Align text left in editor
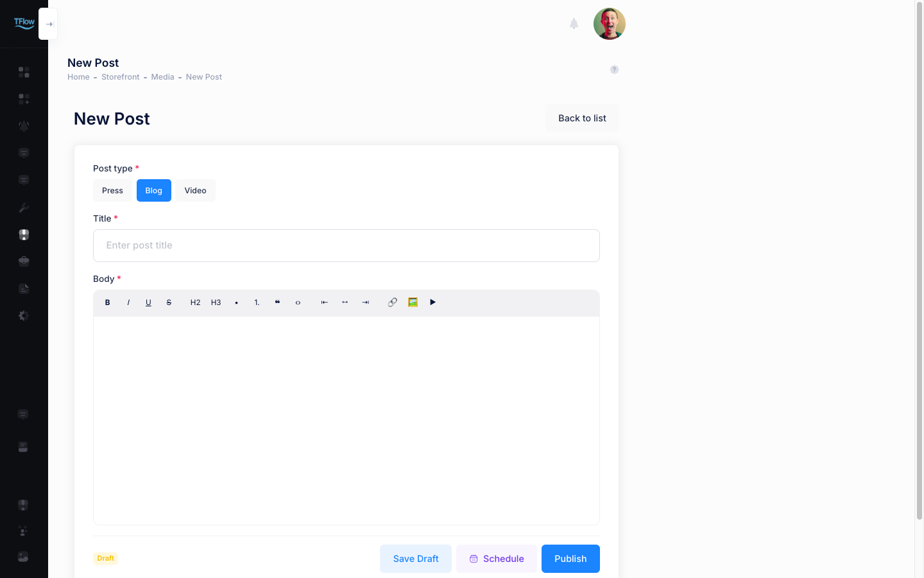The height and width of the screenshot is (578, 924). [325, 302]
